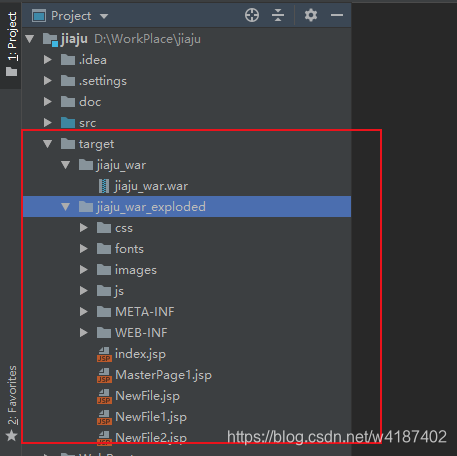
Task: Click the .settings folder icon
Action: (x=68, y=81)
